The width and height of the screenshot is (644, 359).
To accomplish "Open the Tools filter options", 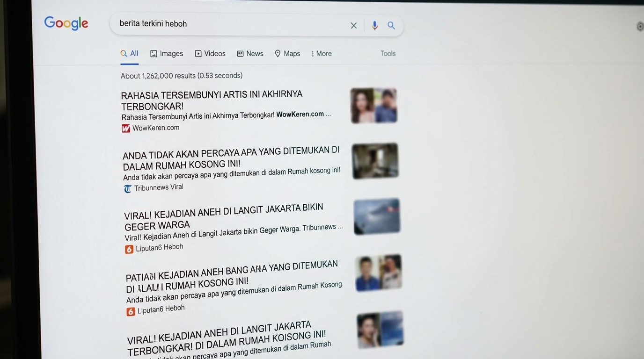I will 388,54.
